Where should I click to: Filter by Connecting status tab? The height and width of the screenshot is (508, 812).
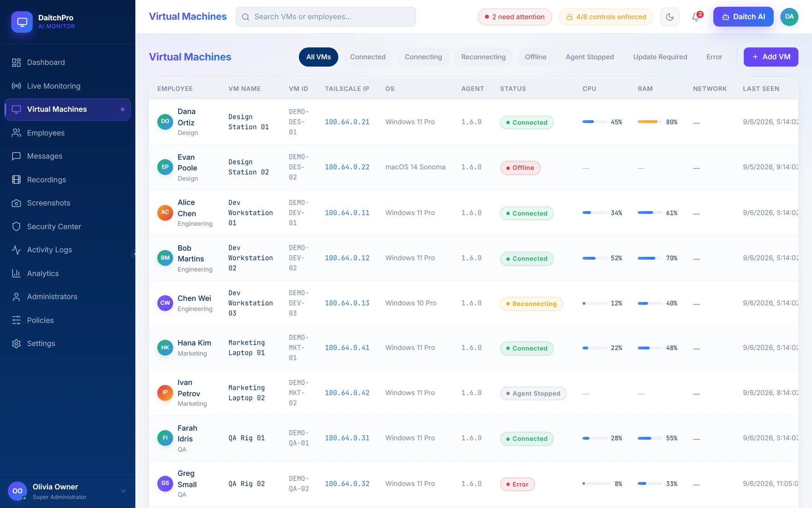(423, 57)
